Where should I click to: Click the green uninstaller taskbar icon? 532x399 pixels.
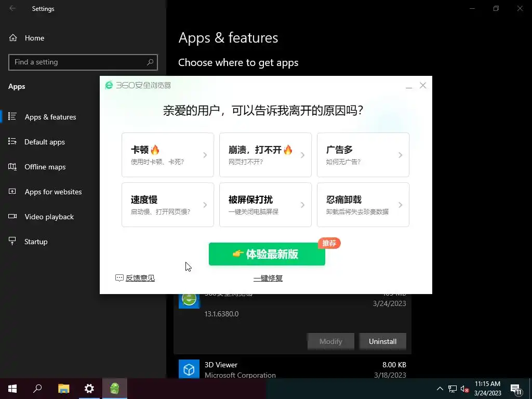point(115,389)
